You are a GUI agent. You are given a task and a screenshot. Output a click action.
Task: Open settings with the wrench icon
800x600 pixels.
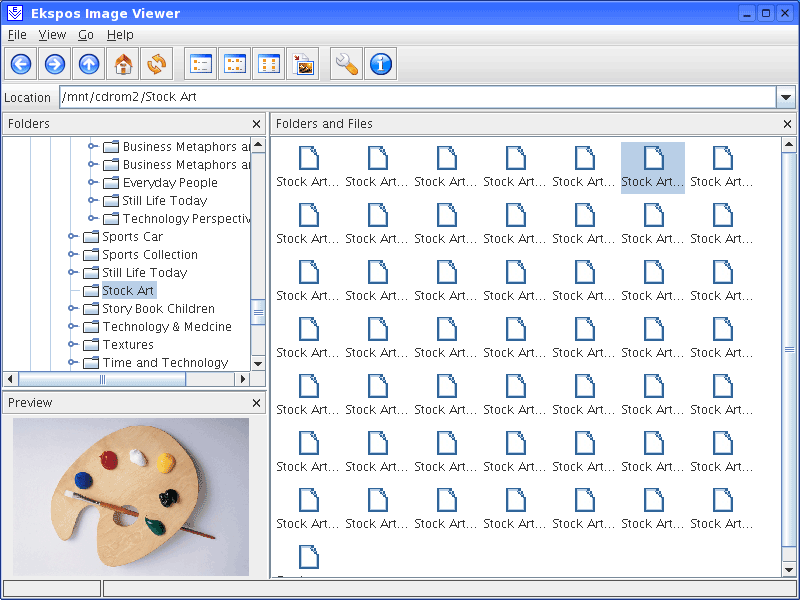[347, 65]
